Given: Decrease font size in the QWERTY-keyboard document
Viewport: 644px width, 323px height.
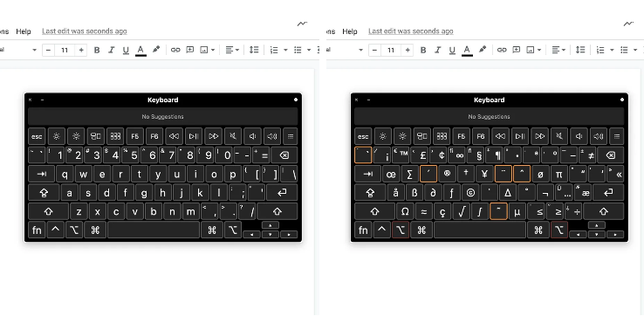Looking at the screenshot, I should 49,50.
